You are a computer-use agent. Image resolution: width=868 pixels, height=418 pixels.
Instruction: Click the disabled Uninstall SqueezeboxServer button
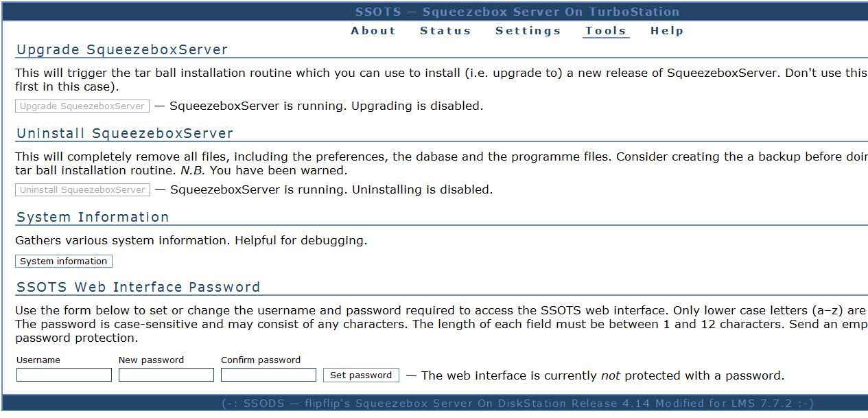point(82,190)
